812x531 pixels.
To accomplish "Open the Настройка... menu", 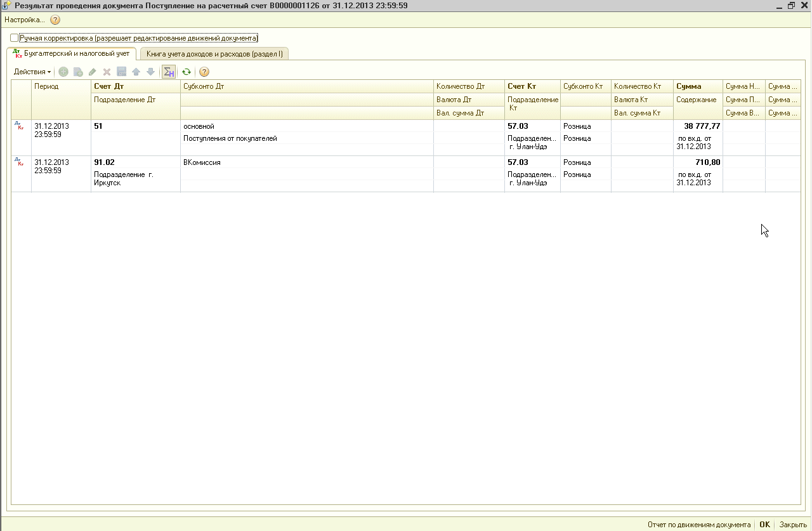I will 25,20.
